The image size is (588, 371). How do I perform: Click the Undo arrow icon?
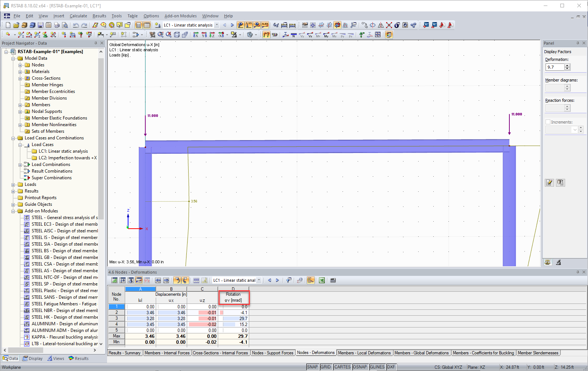click(x=76, y=25)
